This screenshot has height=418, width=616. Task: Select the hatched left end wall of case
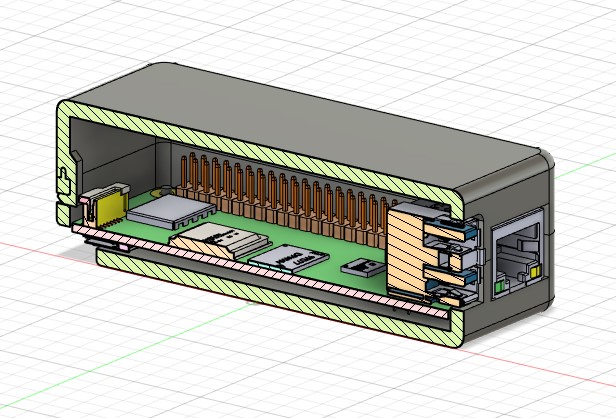(x=64, y=163)
